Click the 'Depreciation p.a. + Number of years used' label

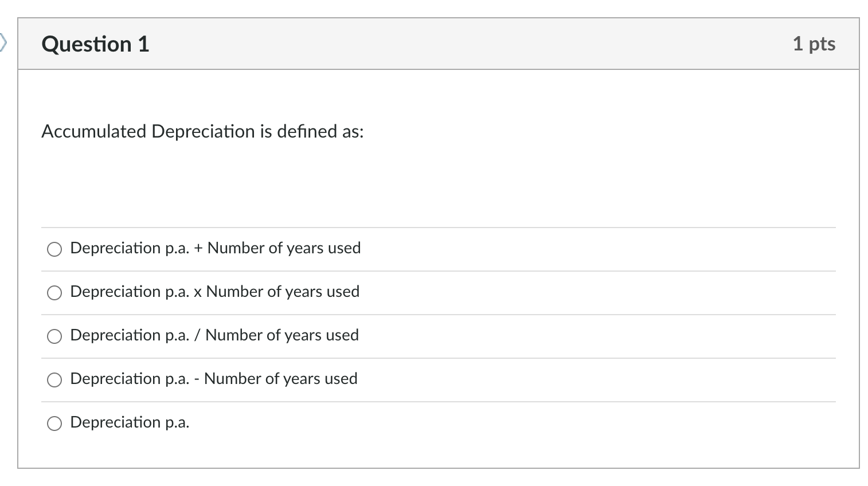(215, 248)
